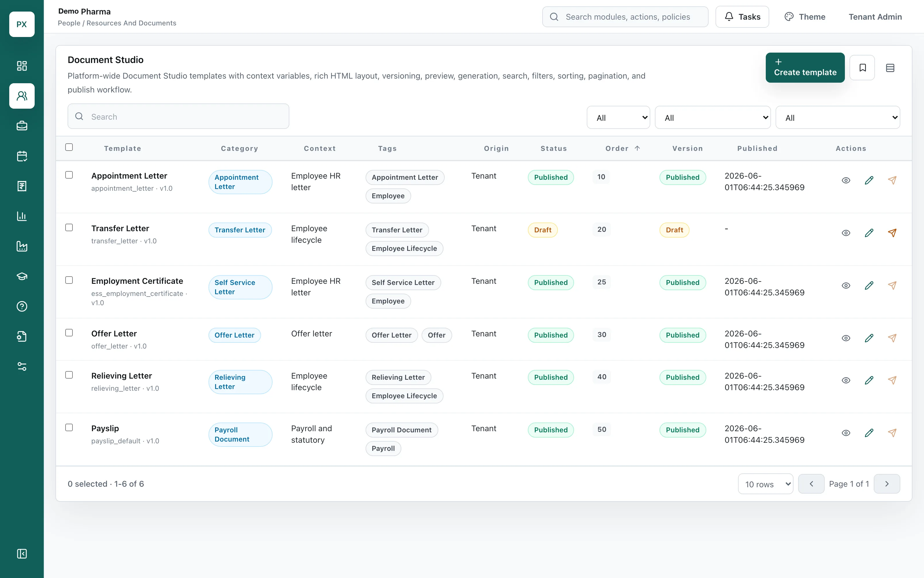Open the bar chart sidebar icon
Viewport: 924px width, 578px height.
point(22,216)
